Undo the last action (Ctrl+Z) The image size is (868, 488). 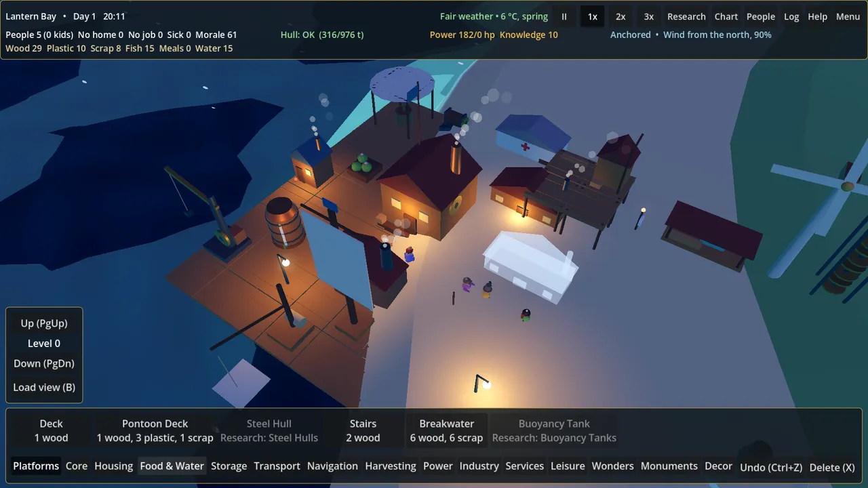[771, 467]
